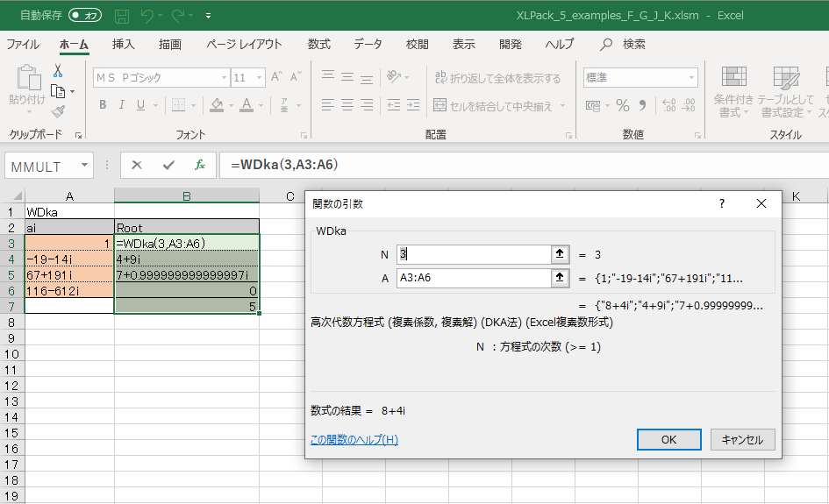Collapse the A argument range selector
This screenshot has width=829, height=504.
pos(558,278)
